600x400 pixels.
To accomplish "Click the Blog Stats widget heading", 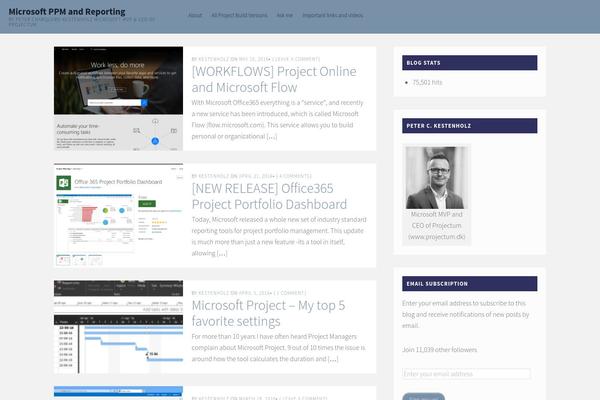I will coord(470,63).
